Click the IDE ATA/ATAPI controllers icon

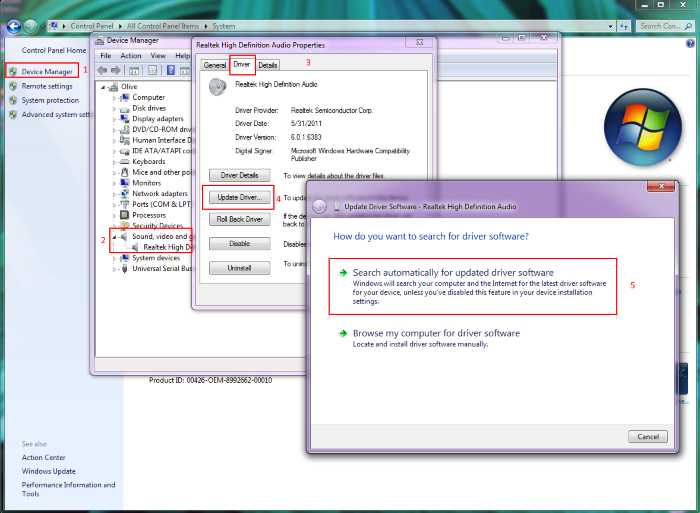(125, 151)
